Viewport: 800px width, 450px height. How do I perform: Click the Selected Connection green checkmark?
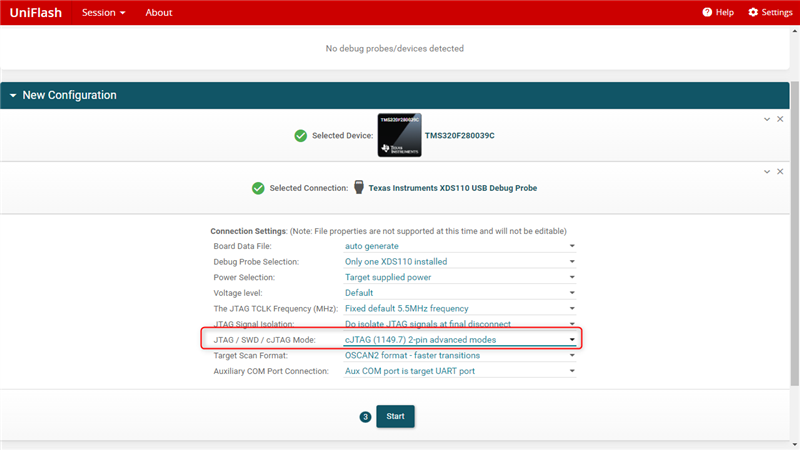point(258,188)
